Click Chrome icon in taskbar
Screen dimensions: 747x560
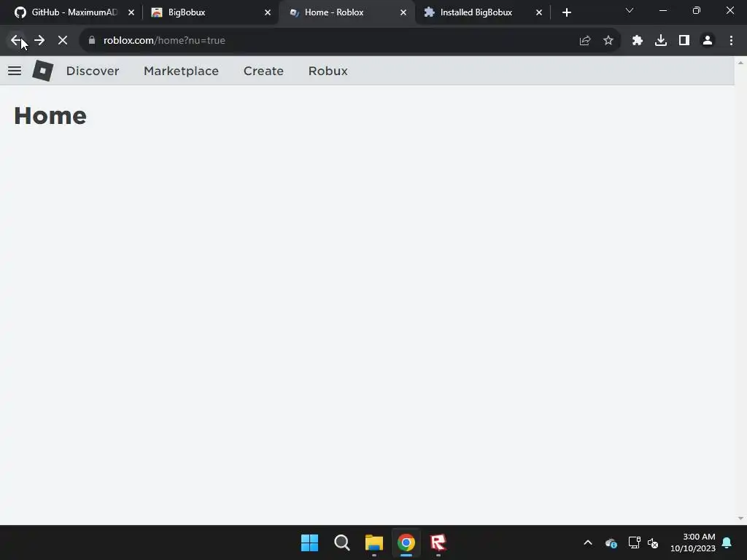[x=406, y=542]
